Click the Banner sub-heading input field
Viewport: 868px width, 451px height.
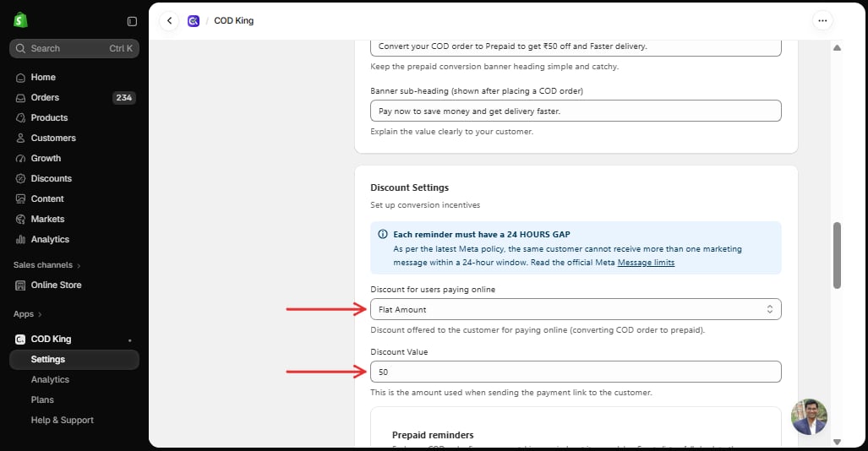point(576,111)
